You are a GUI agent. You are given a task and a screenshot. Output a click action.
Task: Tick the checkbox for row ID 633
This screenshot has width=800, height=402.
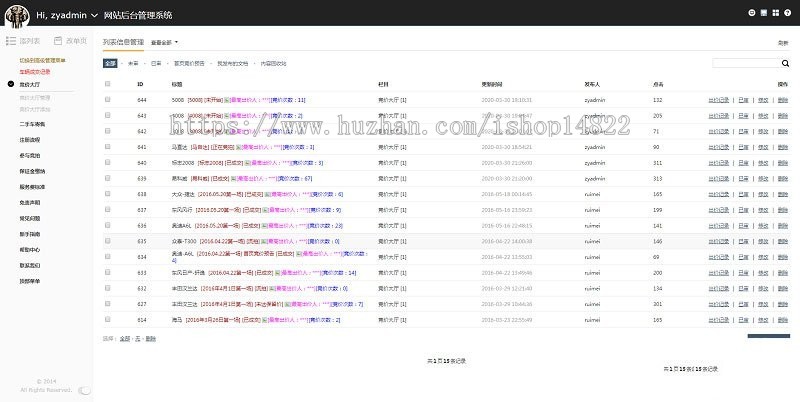pos(107,272)
